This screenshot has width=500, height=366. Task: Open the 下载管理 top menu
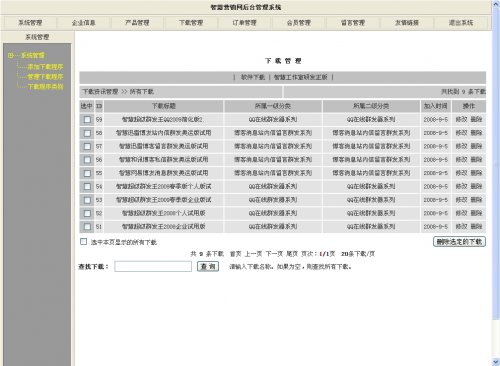(191, 23)
